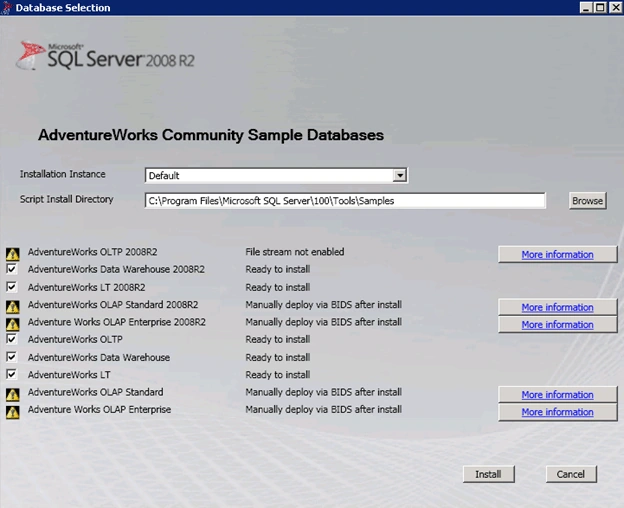
Task: Click warning icon beside AdventureWorks OLTP 2008R2
Action: (12, 254)
